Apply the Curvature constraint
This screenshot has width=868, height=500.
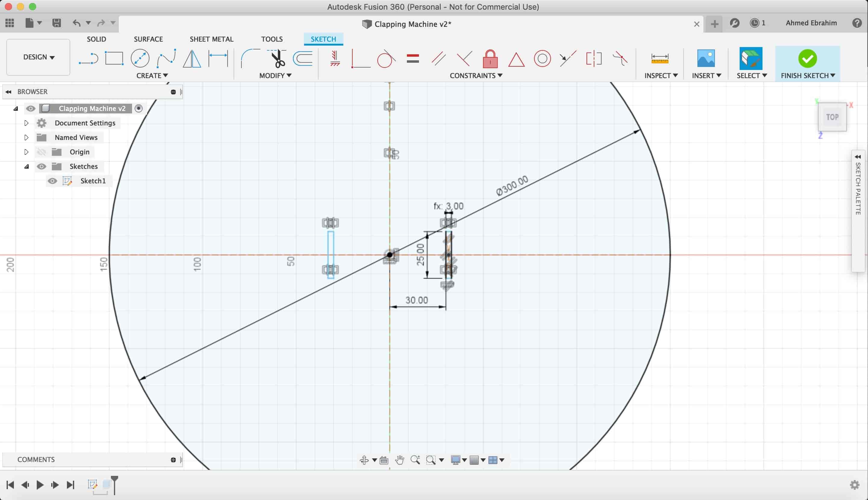(620, 59)
